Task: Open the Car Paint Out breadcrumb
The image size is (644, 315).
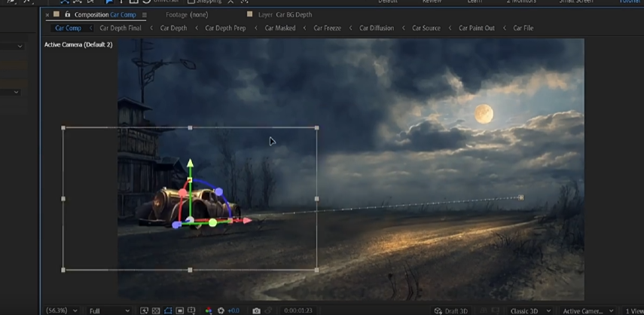Action: tap(477, 28)
